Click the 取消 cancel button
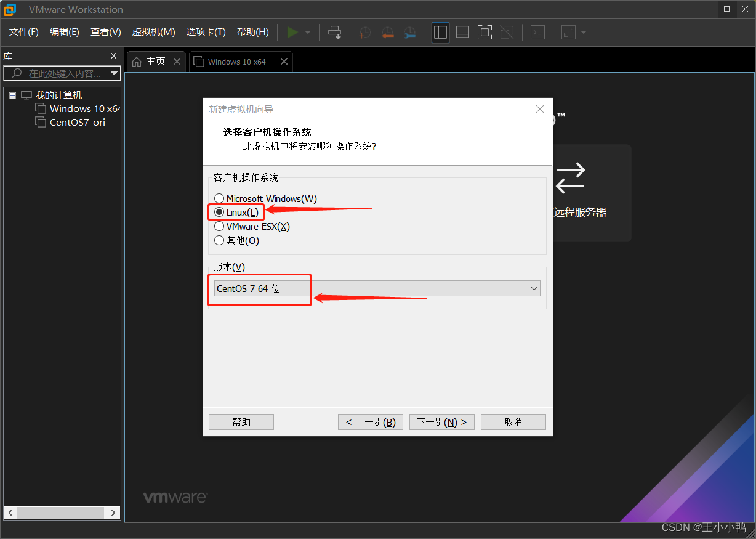The height and width of the screenshot is (539, 756). click(513, 422)
